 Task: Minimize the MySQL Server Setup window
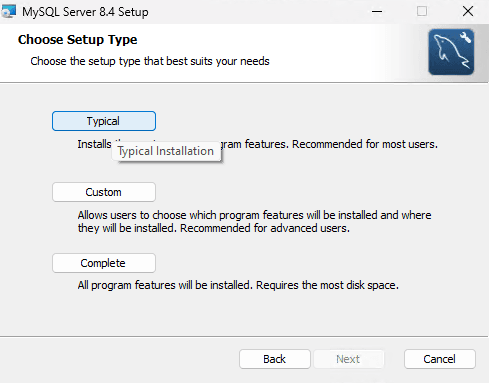click(377, 12)
